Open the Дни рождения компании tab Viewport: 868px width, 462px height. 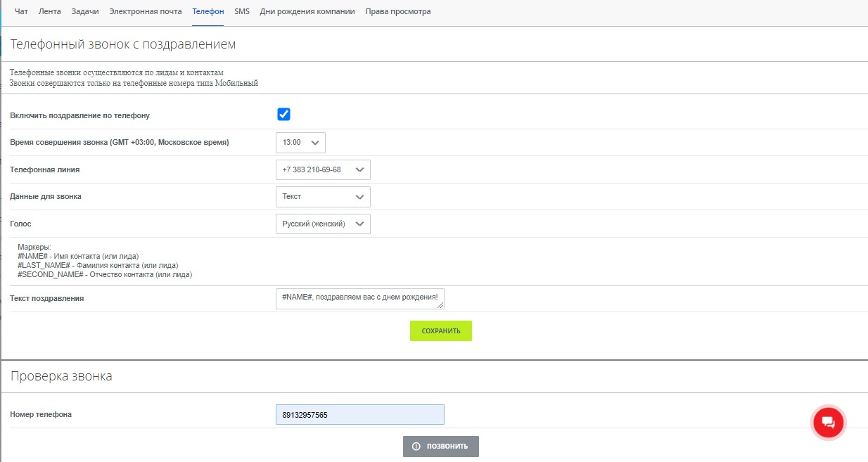[x=307, y=11]
